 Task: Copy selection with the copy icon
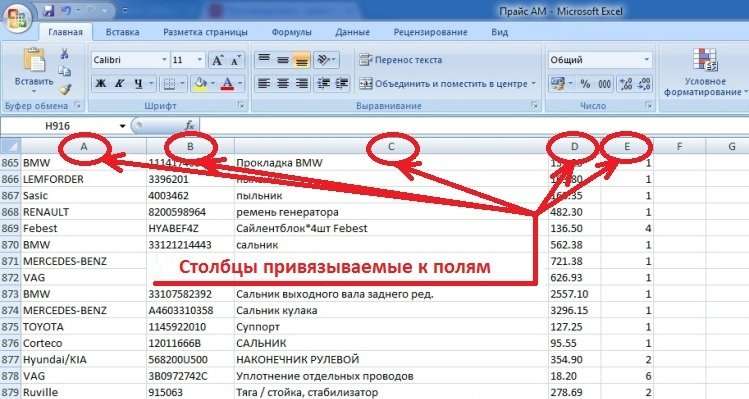point(64,71)
